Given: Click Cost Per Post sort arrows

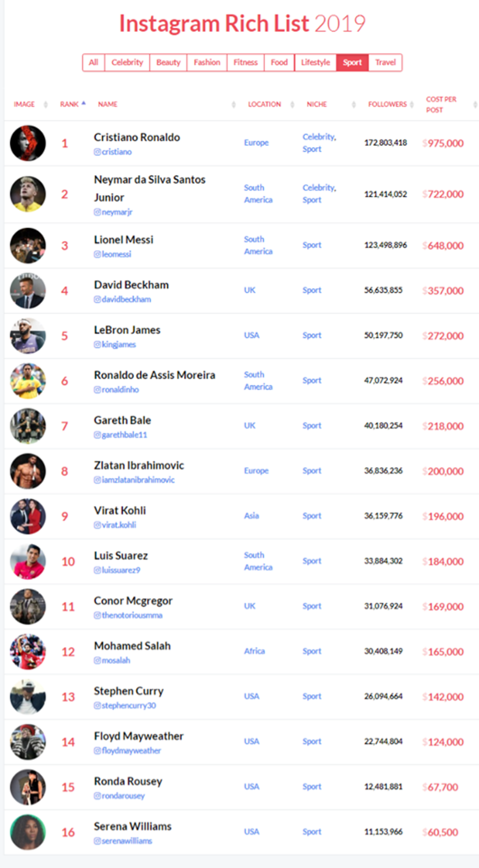Looking at the screenshot, I should click(x=475, y=105).
